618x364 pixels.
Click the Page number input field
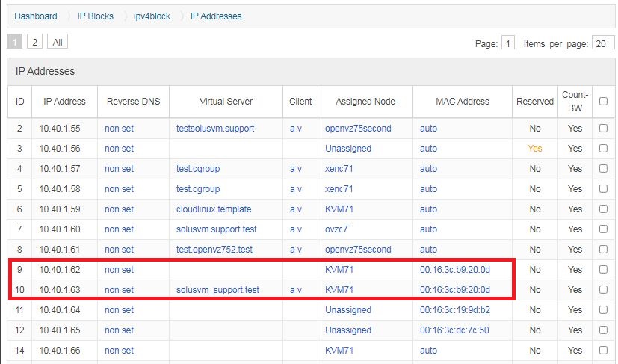[x=508, y=44]
